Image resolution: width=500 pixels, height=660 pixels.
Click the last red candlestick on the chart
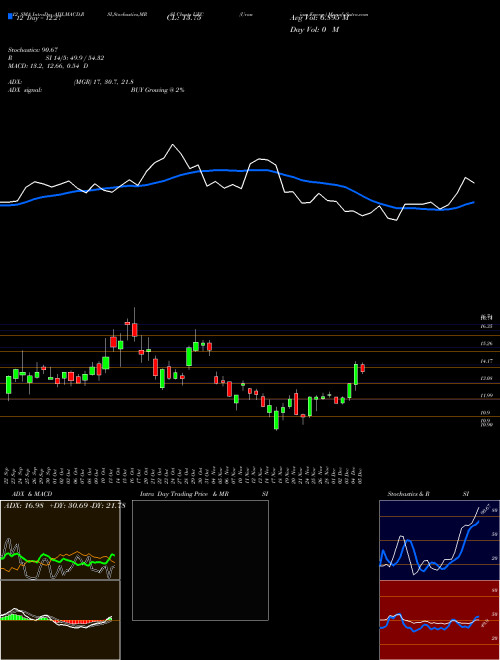coord(363,368)
